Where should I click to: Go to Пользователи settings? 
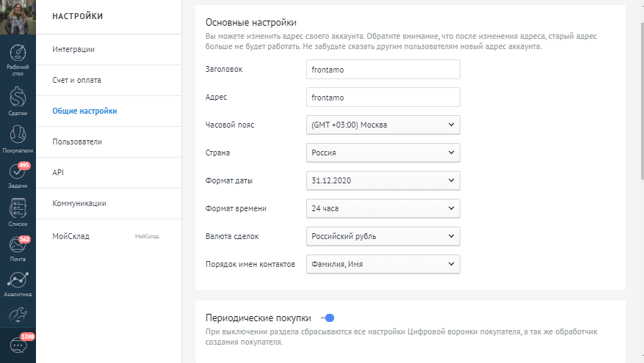[77, 142]
